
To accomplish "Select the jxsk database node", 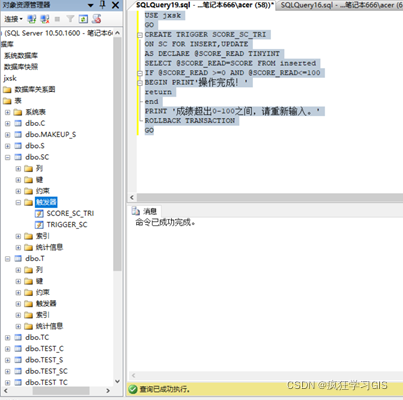I will (x=10, y=78).
